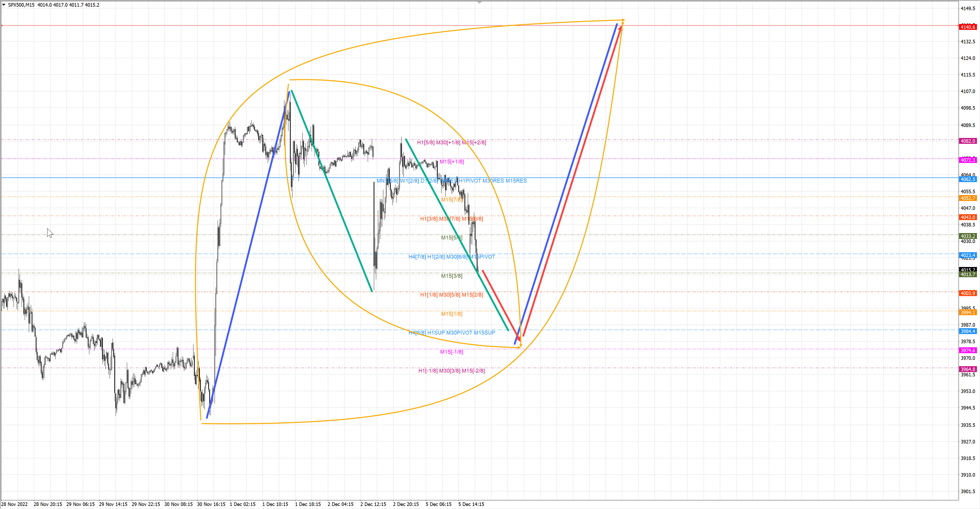Click the gray chart shift triangle marker

coord(479,3)
